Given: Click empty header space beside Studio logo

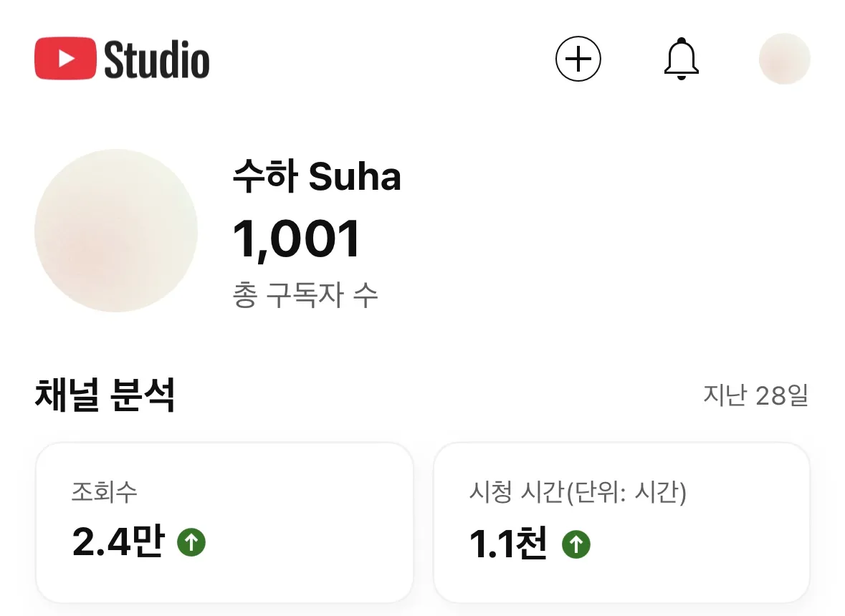Looking at the screenshot, I should [x=380, y=59].
